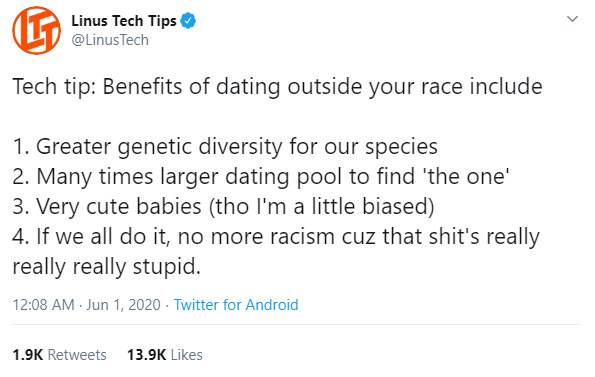Open the Linus Tech Tips profile avatar

click(x=36, y=30)
